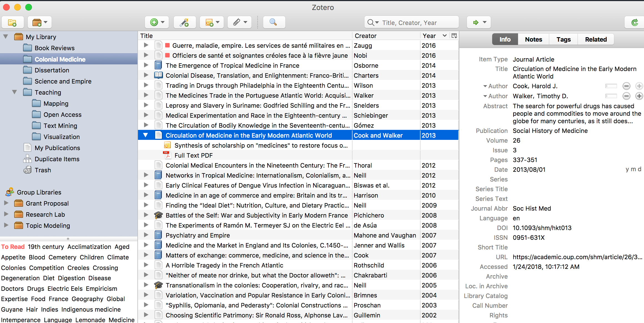Collapse the My Library tree
Image resolution: width=644 pixels, height=323 pixels.
(x=6, y=37)
